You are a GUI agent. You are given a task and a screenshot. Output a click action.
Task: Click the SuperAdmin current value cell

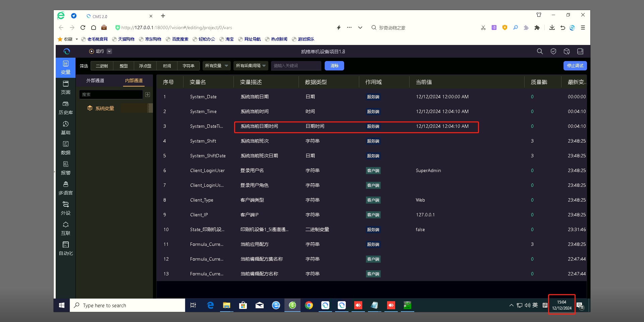428,170
